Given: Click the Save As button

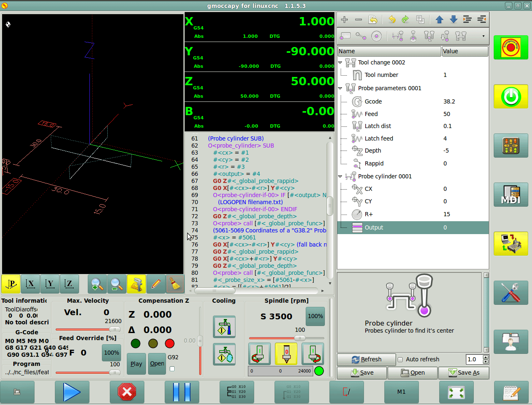Looking at the screenshot, I should coord(463,373).
